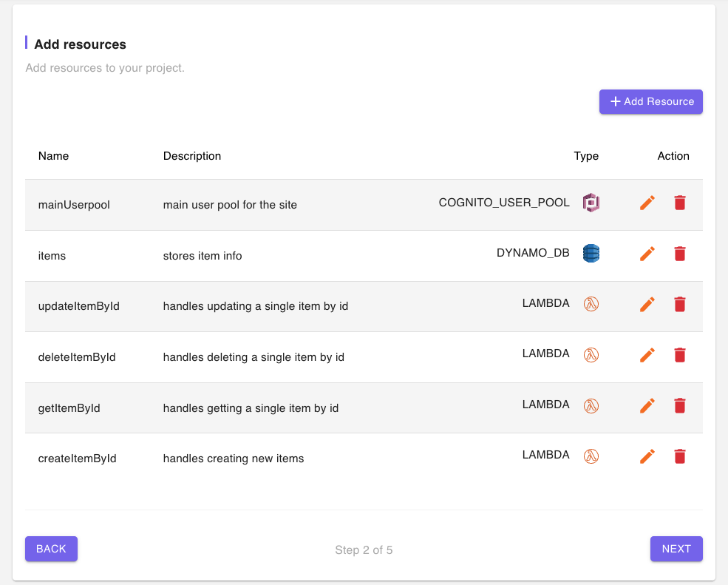The height and width of the screenshot is (585, 728).
Task: Remove the items DynamoDB resource
Action: click(x=680, y=254)
